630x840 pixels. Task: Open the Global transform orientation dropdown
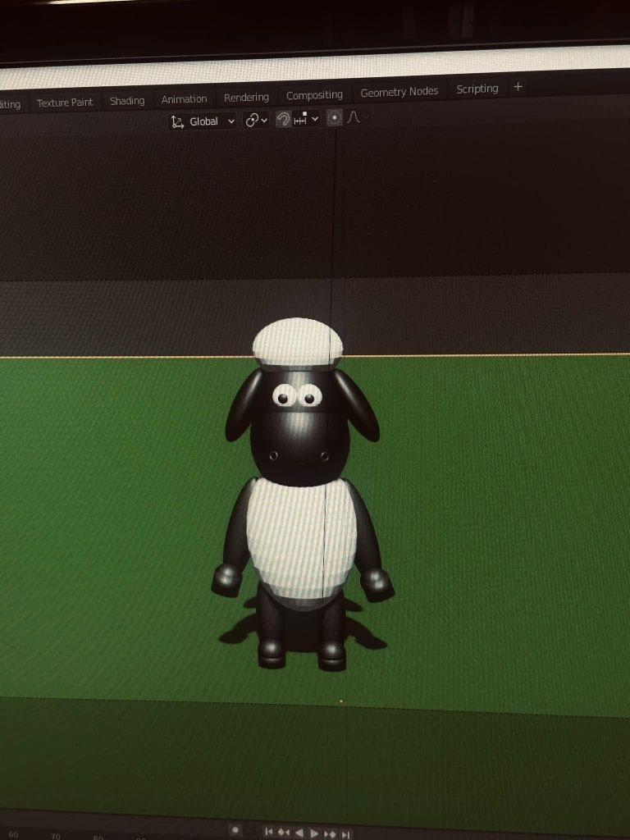pyautogui.click(x=203, y=121)
